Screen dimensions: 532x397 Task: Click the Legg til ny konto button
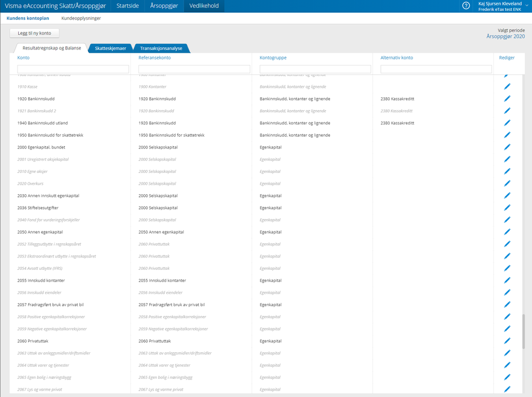[x=34, y=33]
